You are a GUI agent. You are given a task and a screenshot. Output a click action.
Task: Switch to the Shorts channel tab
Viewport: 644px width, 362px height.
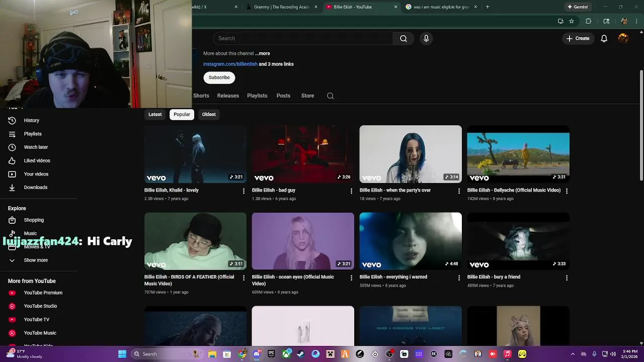pos(201,96)
